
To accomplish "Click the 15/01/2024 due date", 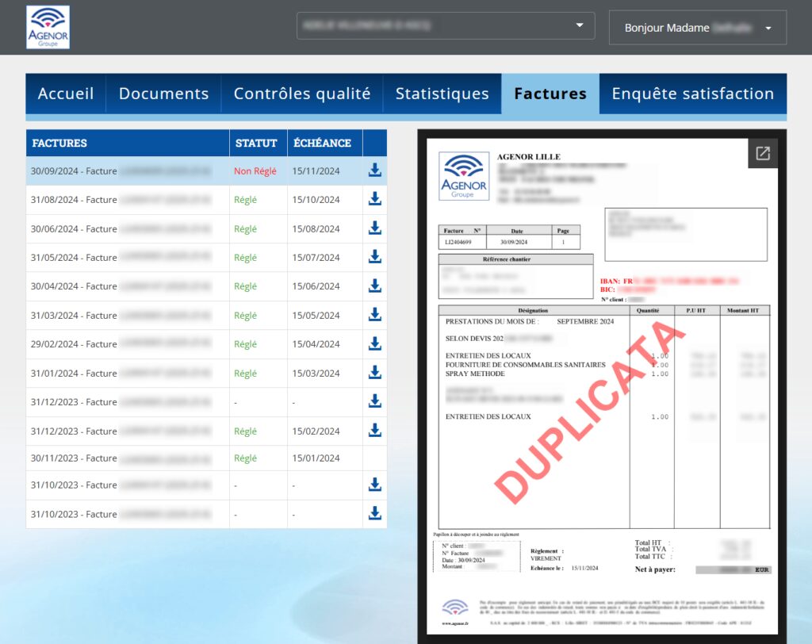I will [x=316, y=458].
